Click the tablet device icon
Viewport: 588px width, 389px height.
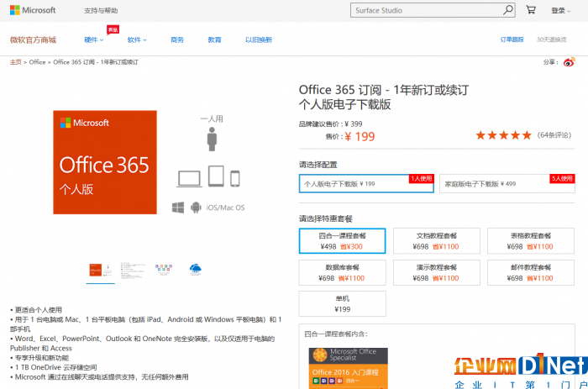216,176
